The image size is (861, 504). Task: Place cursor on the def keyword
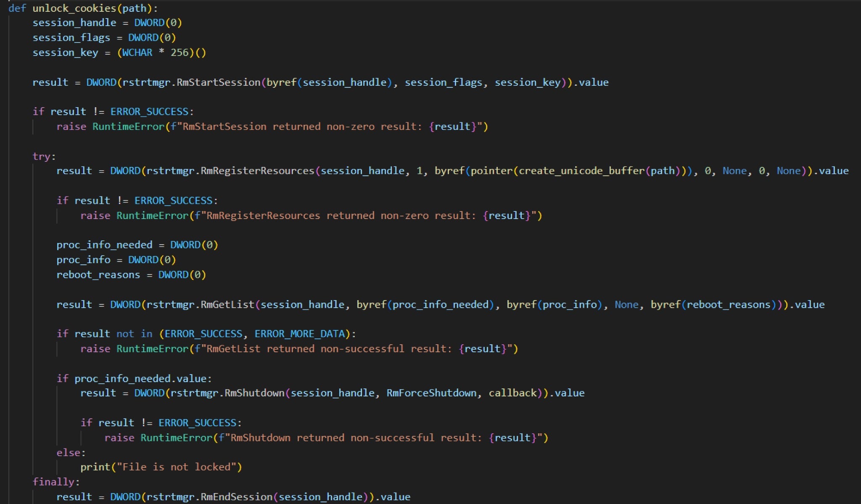coord(17,8)
